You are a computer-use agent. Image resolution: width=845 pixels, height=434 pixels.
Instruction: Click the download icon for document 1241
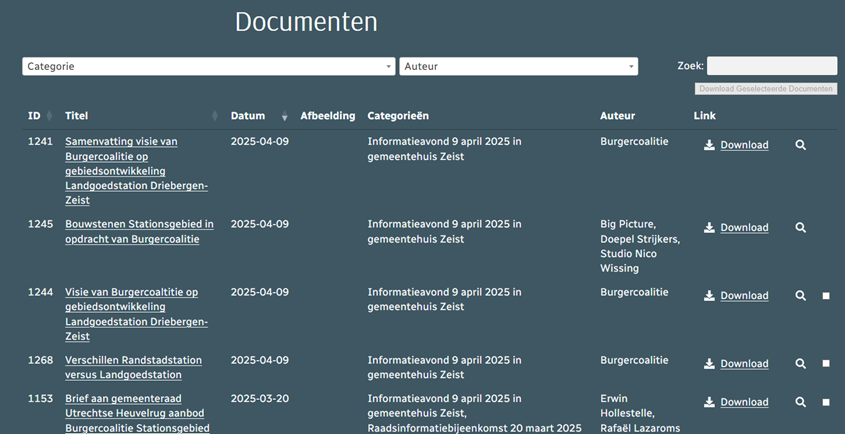(709, 145)
